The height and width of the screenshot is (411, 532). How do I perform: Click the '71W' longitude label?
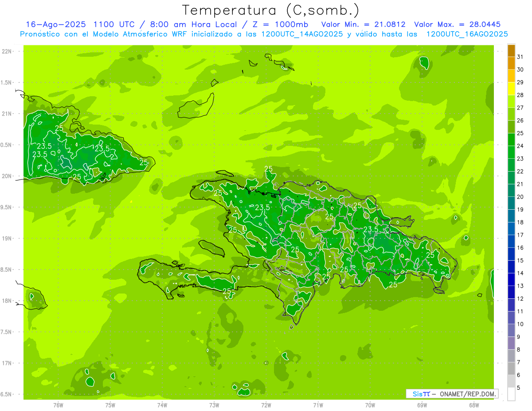[x=318, y=405]
